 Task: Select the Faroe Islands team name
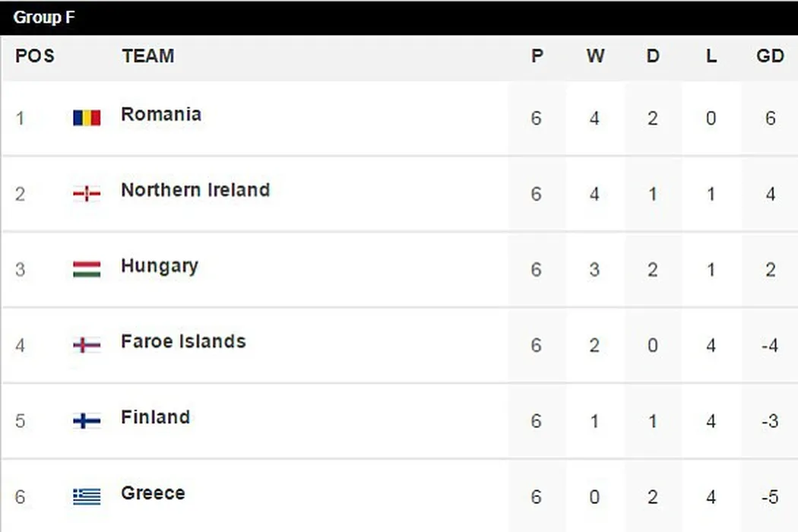coord(183,341)
